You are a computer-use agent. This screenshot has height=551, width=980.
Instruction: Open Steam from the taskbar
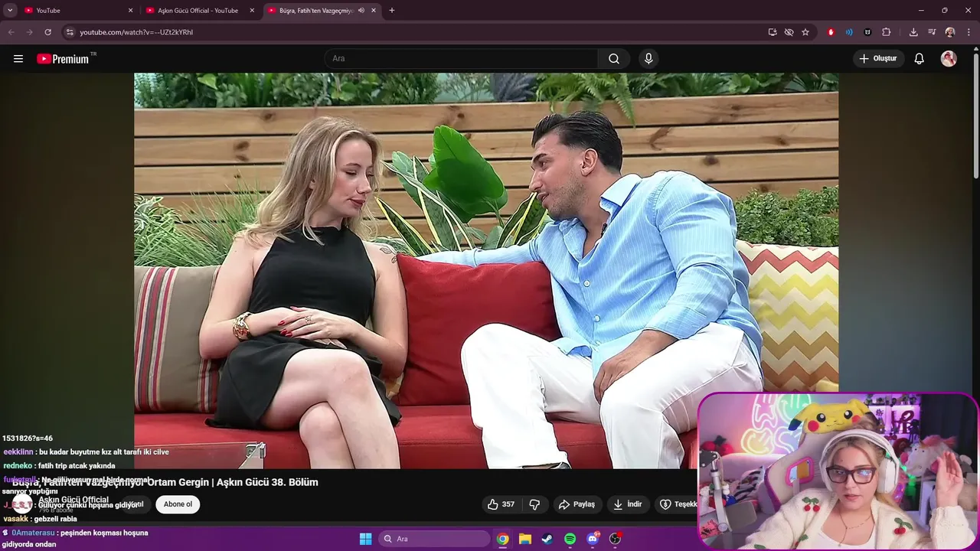(x=547, y=539)
